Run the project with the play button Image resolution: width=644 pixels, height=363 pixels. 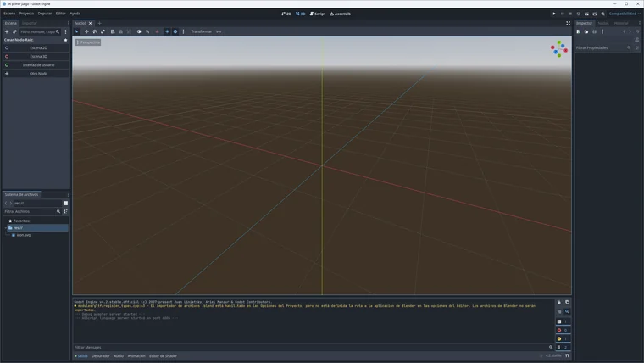click(554, 14)
